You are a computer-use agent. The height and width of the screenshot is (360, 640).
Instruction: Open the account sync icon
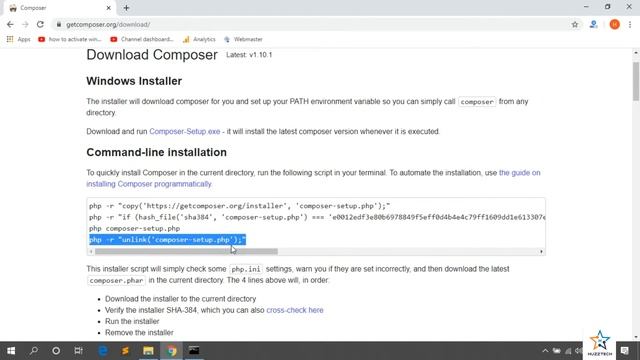point(593,24)
